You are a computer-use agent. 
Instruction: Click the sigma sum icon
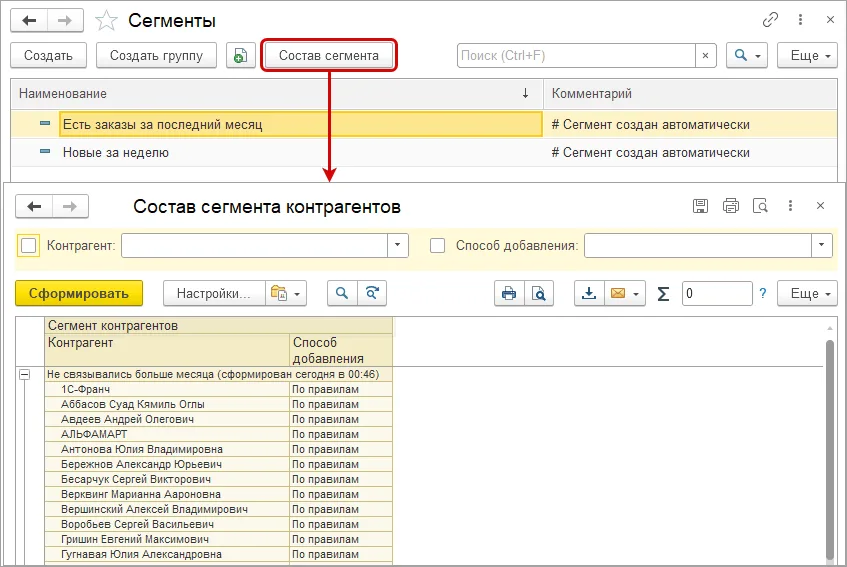point(663,294)
